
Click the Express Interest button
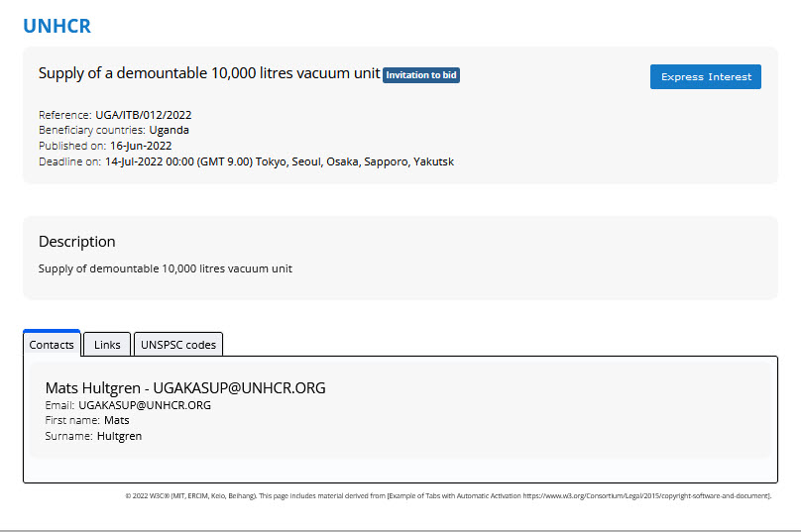(x=705, y=77)
